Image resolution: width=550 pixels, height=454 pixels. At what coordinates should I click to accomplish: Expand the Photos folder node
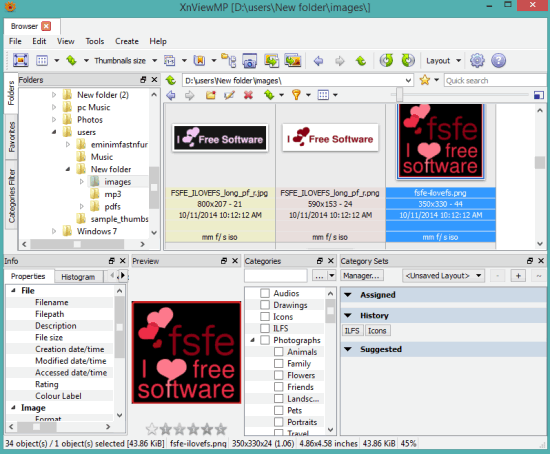click(54, 120)
